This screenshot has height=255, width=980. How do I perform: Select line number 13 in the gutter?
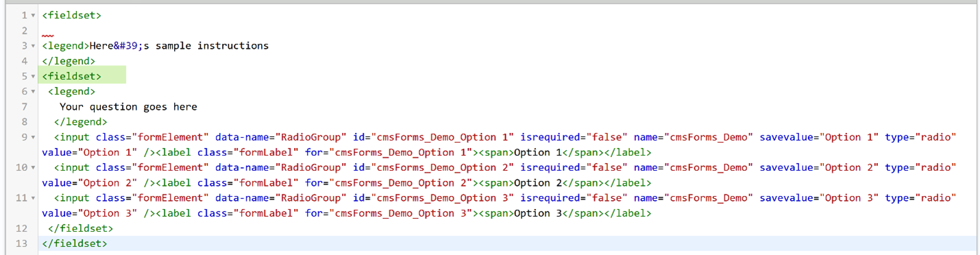[21, 243]
